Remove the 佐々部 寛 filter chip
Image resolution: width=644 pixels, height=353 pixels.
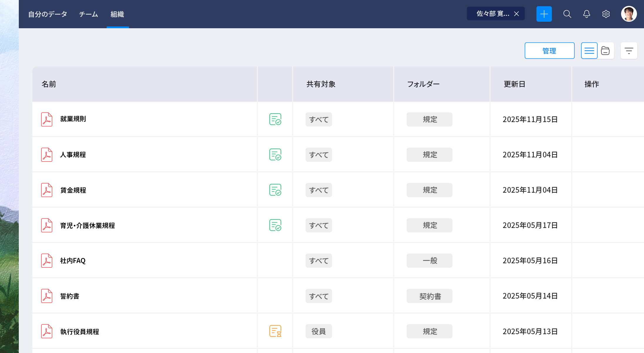[x=516, y=14]
